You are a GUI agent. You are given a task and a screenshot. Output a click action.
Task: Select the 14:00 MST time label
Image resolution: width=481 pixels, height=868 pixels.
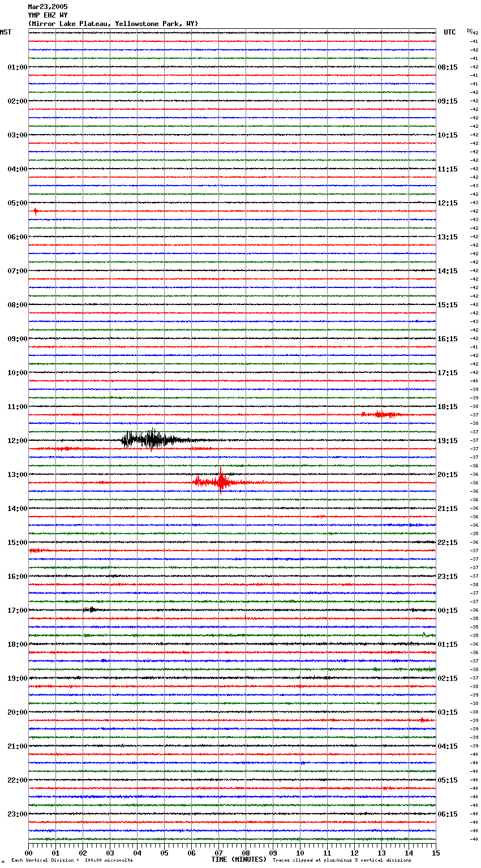tap(18, 509)
